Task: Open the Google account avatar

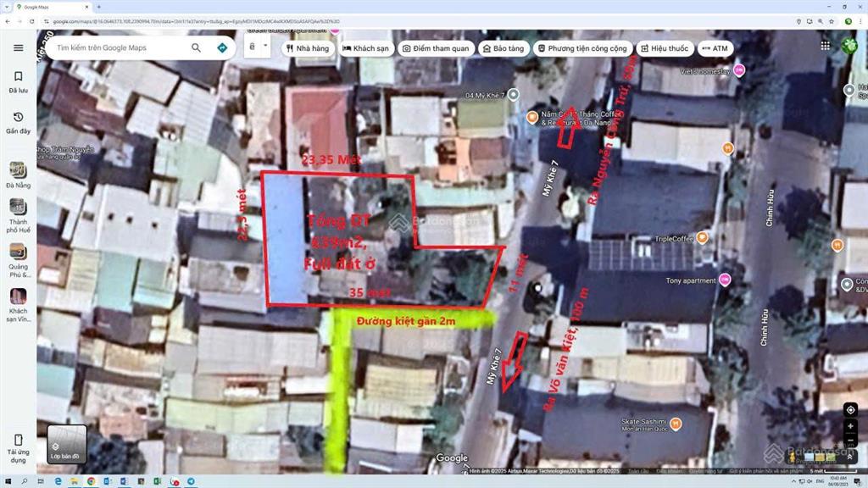Action: point(849,46)
